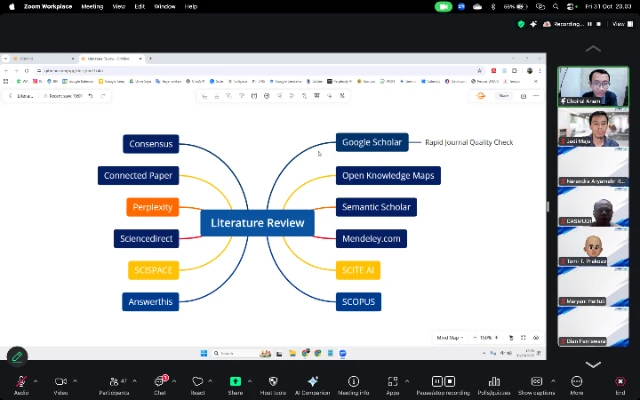Click the red End meeting button
Image resolution: width=640 pixels, height=400 pixels.
(x=620, y=382)
